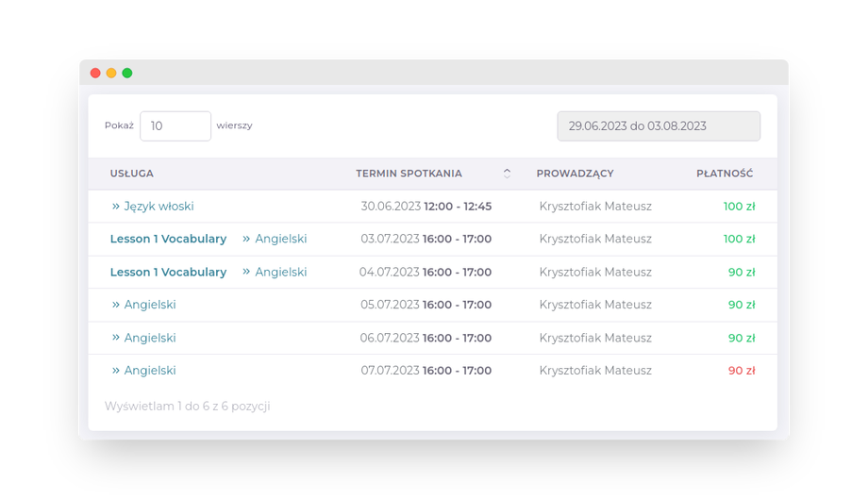Sort by Termin spotkania column header
The width and height of the screenshot is (868, 499).
coord(409,174)
